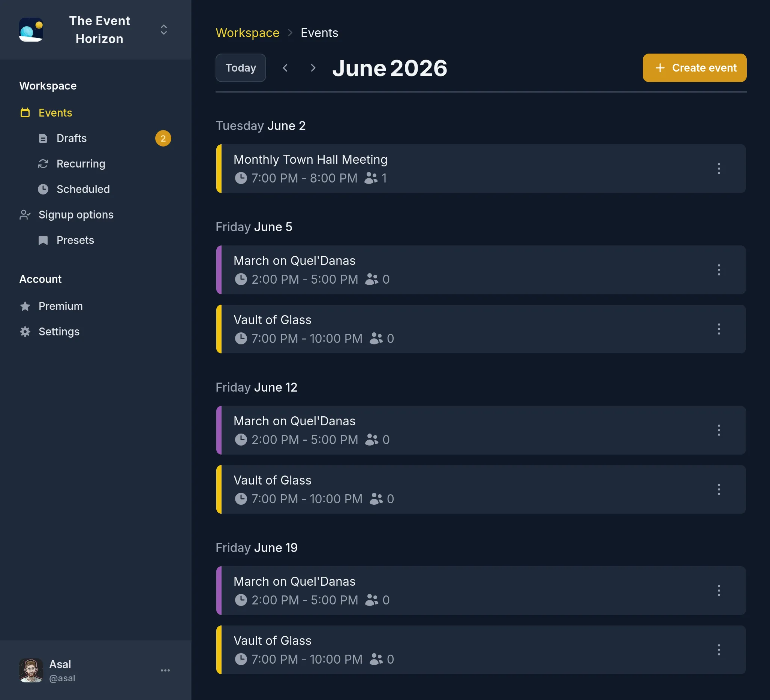
Task: Click the 7:00 PM - 8:00 PM time text
Action: click(304, 178)
